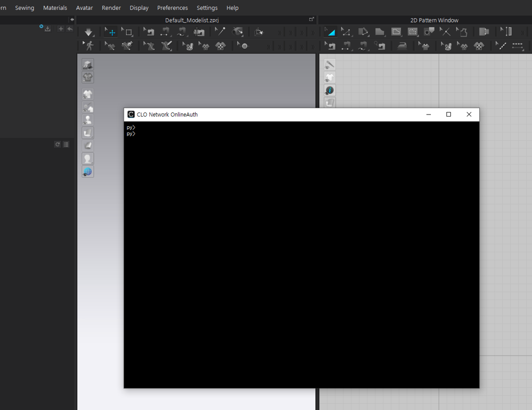Close the CLO Network OnlineAuth window
Screen dimensions: 532x410
click(x=469, y=115)
